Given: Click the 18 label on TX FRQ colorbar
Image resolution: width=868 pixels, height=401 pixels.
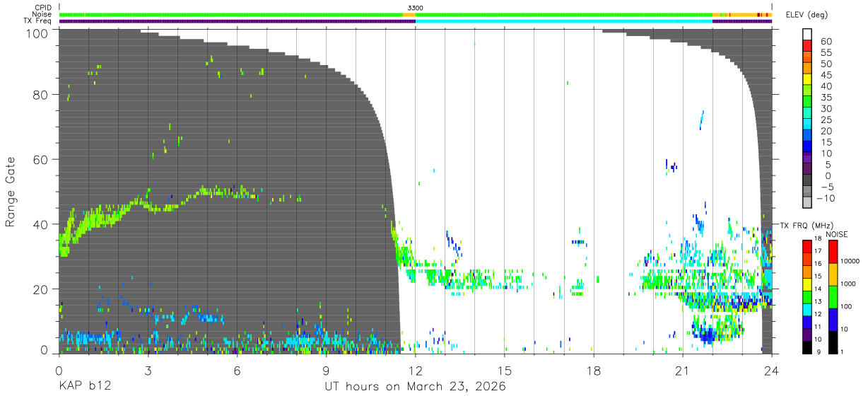Looking at the screenshot, I should pyautogui.click(x=818, y=238).
